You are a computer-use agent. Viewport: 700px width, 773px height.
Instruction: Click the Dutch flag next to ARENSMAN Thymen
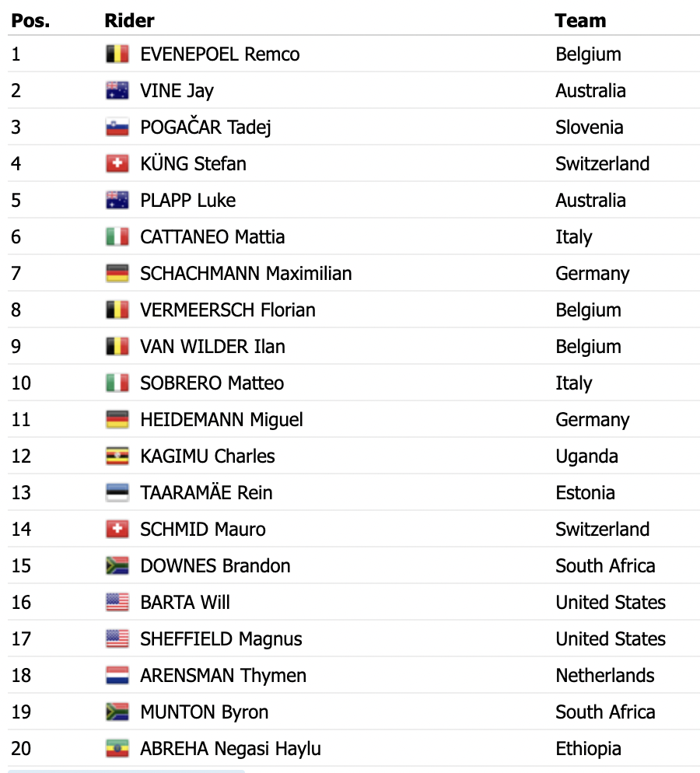point(117,675)
